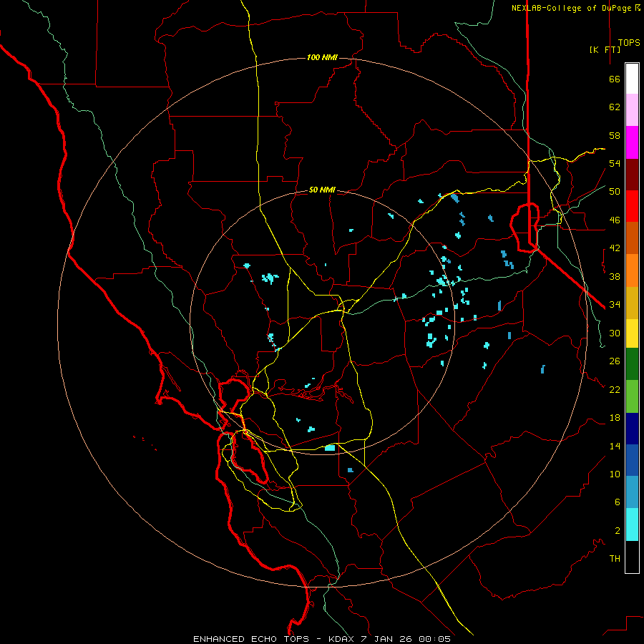Click the 66 value on the legend

click(x=615, y=79)
